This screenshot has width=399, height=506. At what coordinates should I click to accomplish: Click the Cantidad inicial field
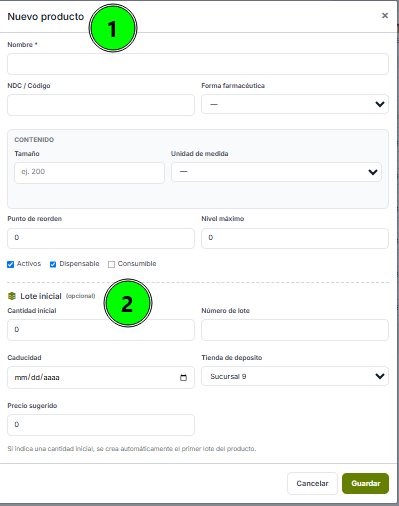[x=101, y=330]
